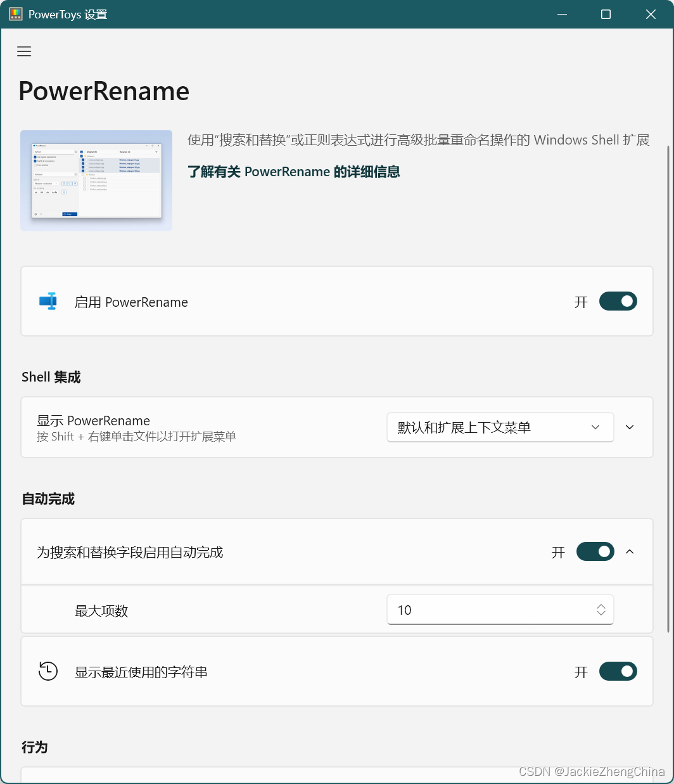Click the PowerToys app icon in title bar
Screen dimensions: 674x784
coord(16,14)
